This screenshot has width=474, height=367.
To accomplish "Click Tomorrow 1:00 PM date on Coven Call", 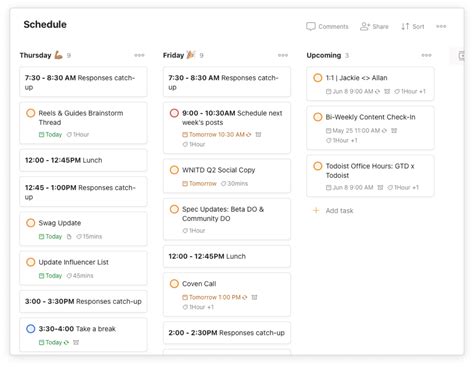I will tap(214, 297).
